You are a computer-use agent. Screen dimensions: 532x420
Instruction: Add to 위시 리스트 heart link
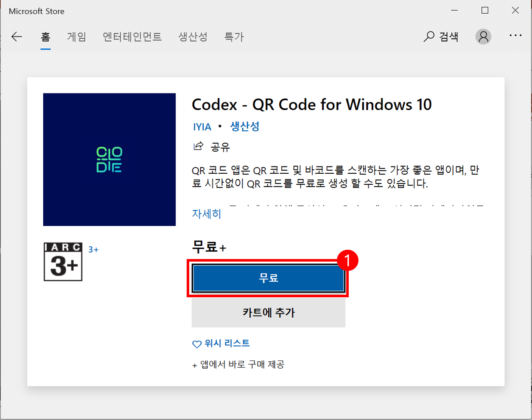[x=221, y=344]
